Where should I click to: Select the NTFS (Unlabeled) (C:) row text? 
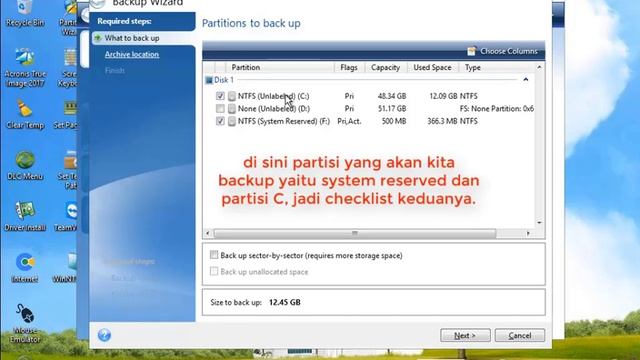coord(273,96)
